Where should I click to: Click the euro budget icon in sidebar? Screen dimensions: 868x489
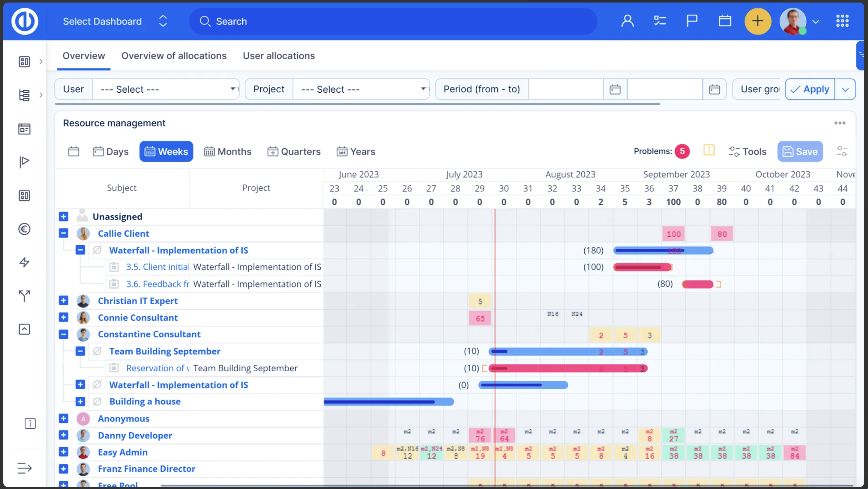pos(24,229)
